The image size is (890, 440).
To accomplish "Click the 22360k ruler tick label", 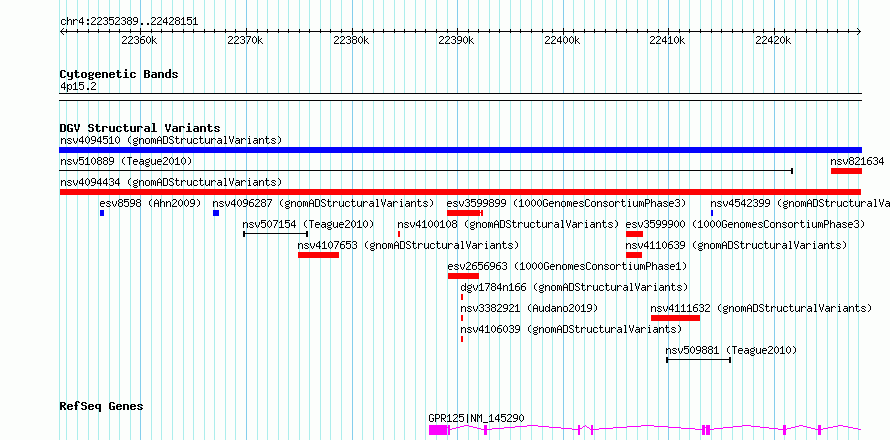I will 139,41.
